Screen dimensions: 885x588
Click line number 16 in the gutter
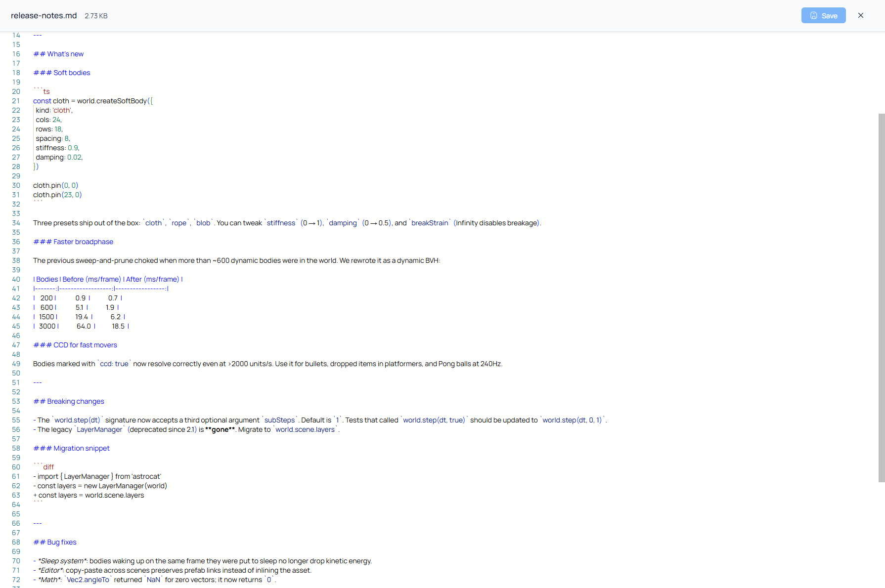tap(16, 54)
